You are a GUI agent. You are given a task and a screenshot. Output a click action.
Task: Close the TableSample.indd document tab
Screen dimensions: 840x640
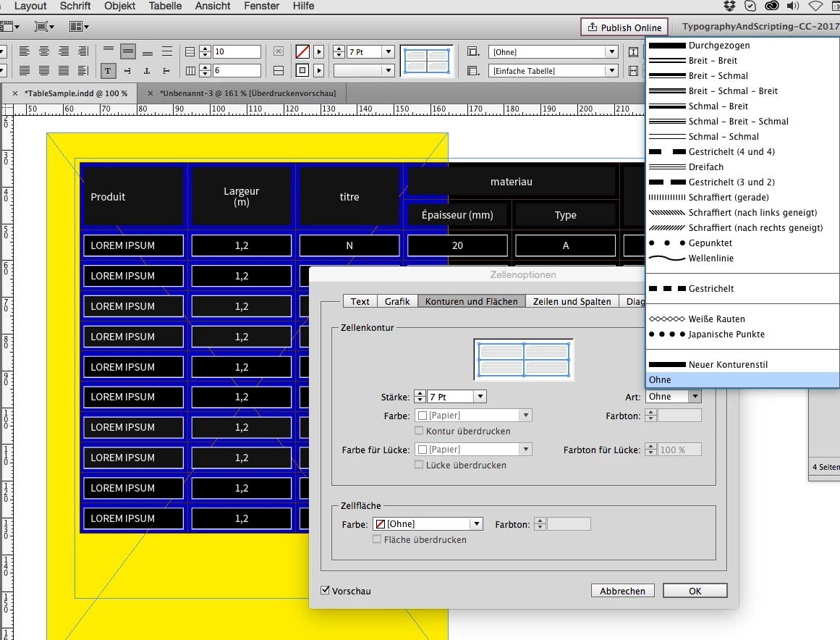pos(15,93)
